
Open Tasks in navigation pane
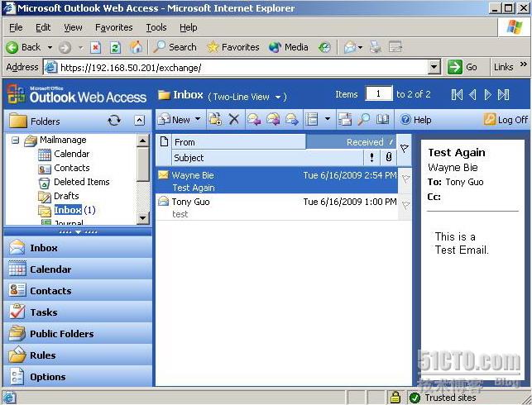click(x=78, y=312)
